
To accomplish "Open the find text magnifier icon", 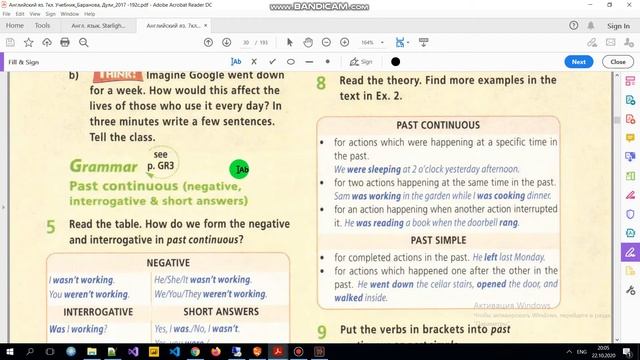I will 84,42.
